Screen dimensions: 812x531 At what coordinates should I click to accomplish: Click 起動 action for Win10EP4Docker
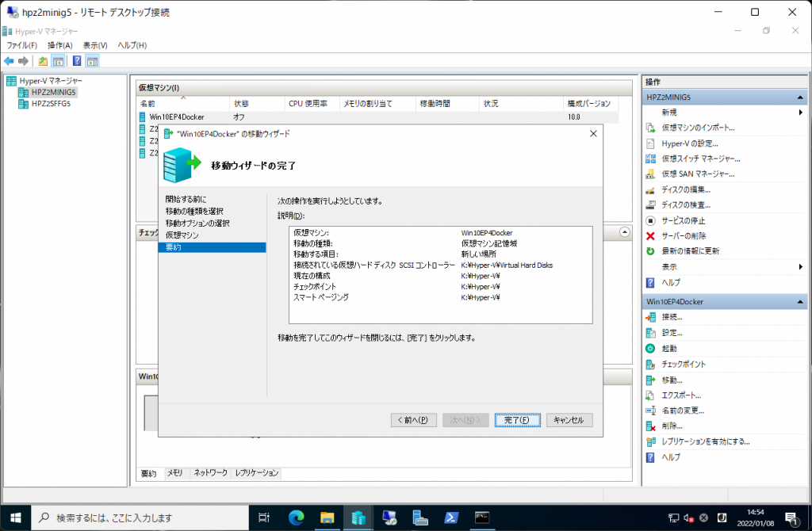coord(669,348)
